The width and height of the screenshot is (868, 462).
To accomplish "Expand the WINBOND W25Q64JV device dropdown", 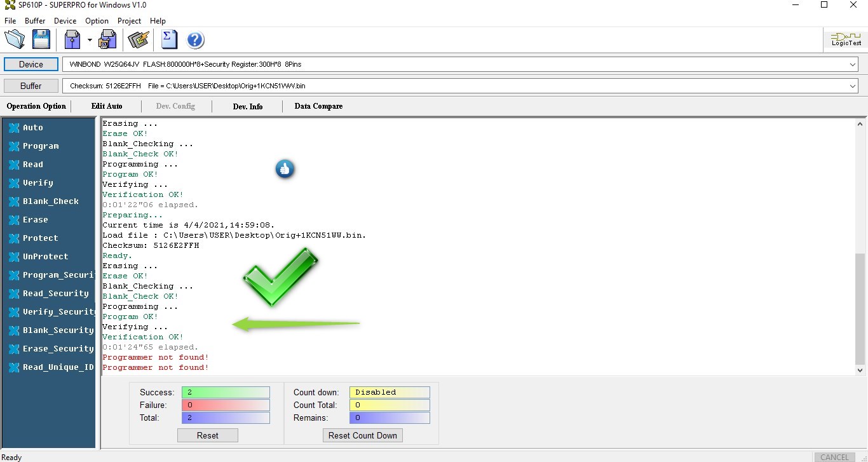I will pos(852,64).
